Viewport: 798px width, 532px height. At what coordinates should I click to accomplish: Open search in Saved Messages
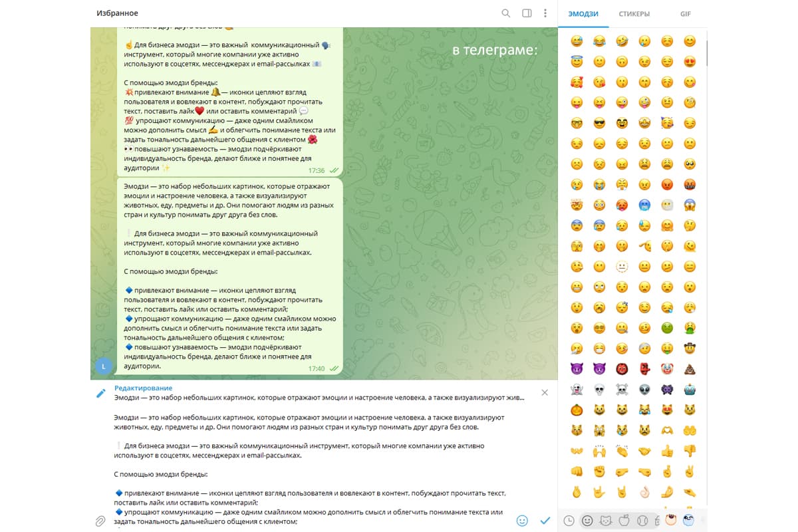(x=506, y=13)
